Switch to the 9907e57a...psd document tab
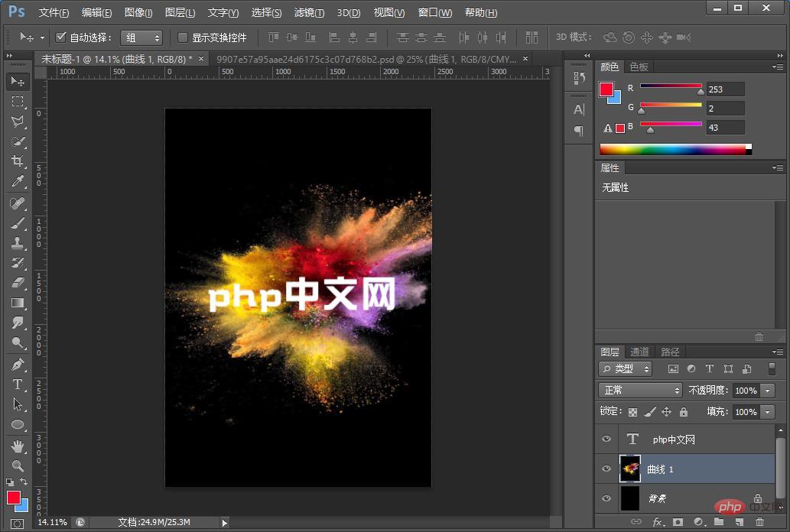 tap(372, 59)
